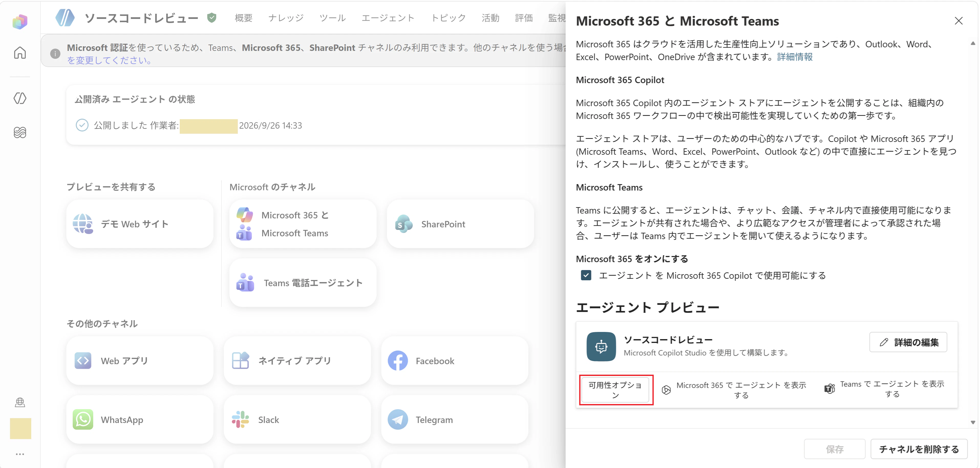Click the user profile avatar in the sidebar
980x468 pixels.
pos(20,428)
